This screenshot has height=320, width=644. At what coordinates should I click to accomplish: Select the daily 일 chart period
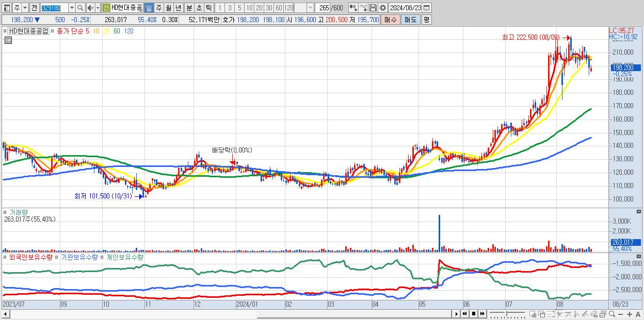coord(149,8)
